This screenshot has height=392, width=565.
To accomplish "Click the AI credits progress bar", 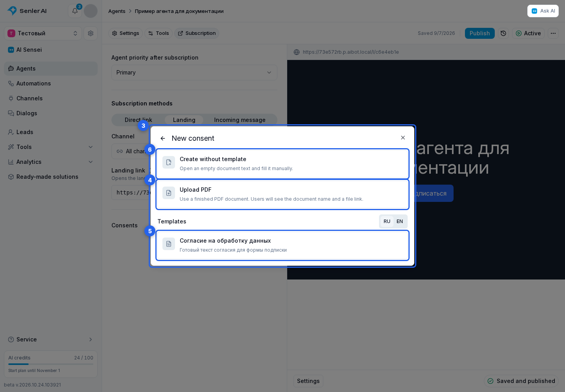I will pyautogui.click(x=51, y=364).
